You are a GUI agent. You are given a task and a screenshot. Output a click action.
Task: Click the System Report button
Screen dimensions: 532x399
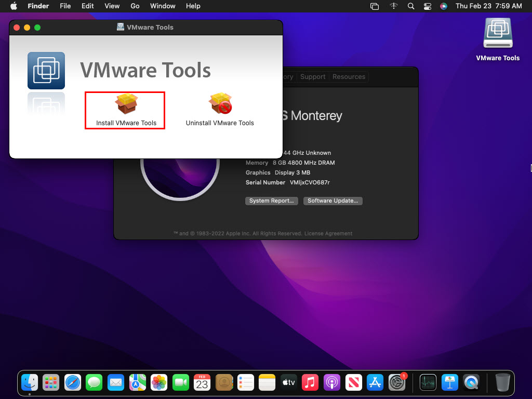coord(271,201)
